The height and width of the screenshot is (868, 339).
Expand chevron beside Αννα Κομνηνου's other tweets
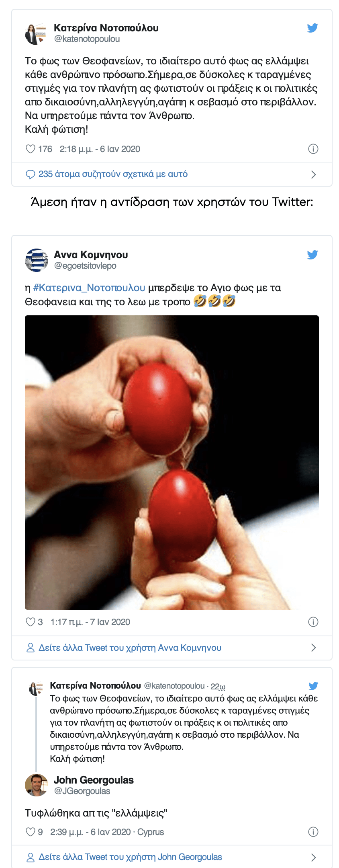pos(314,648)
